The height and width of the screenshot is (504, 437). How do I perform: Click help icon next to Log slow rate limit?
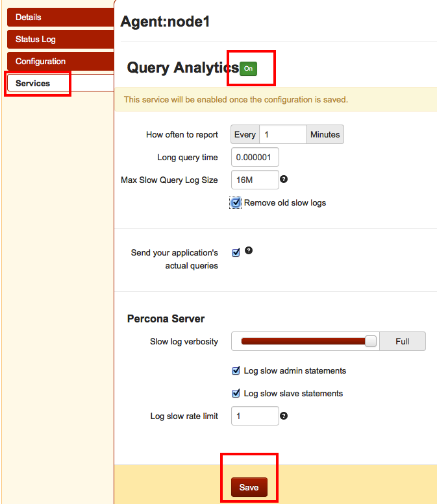pos(284,416)
